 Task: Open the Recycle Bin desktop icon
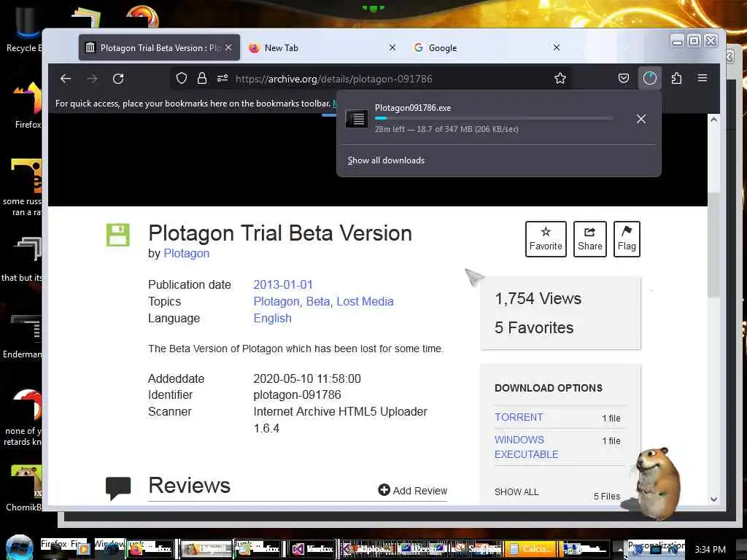point(25,28)
